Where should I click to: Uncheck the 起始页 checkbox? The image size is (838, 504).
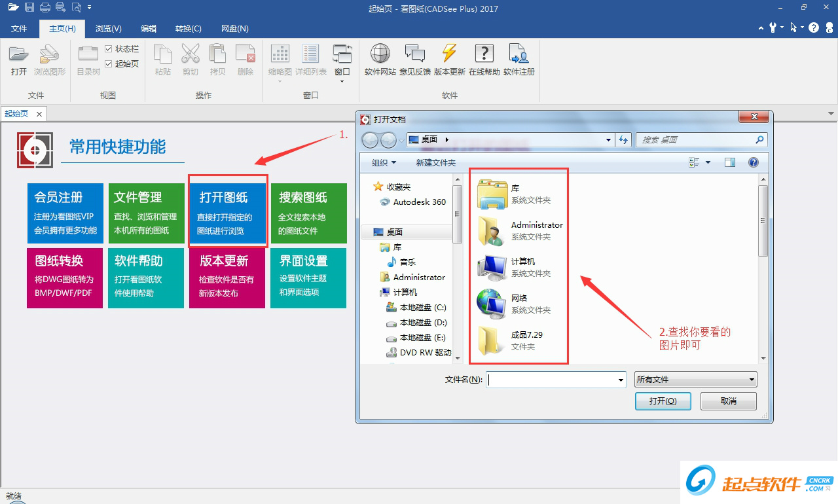pos(109,63)
